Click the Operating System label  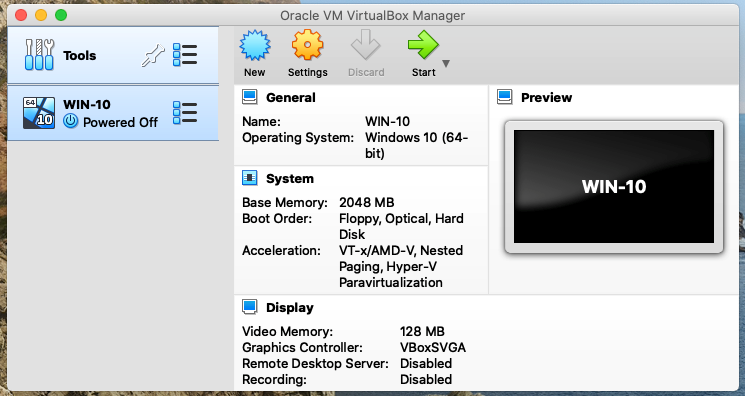point(298,137)
